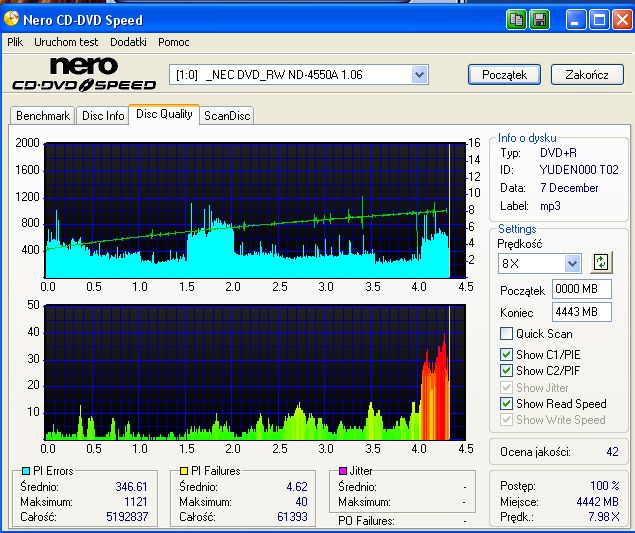Click the Początek 0000 MB input field
This screenshot has height=533, width=635.
(x=582, y=289)
